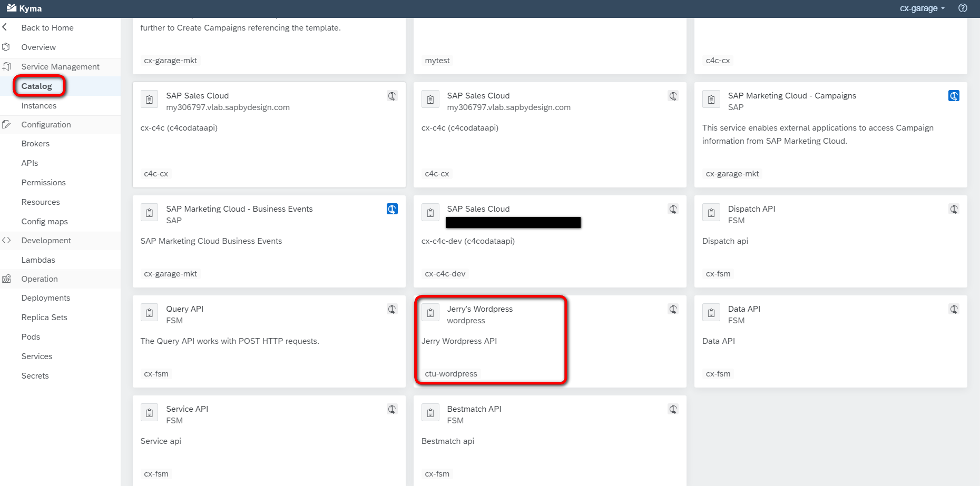
Task: Click status icon on Data API card
Action: [x=954, y=309]
